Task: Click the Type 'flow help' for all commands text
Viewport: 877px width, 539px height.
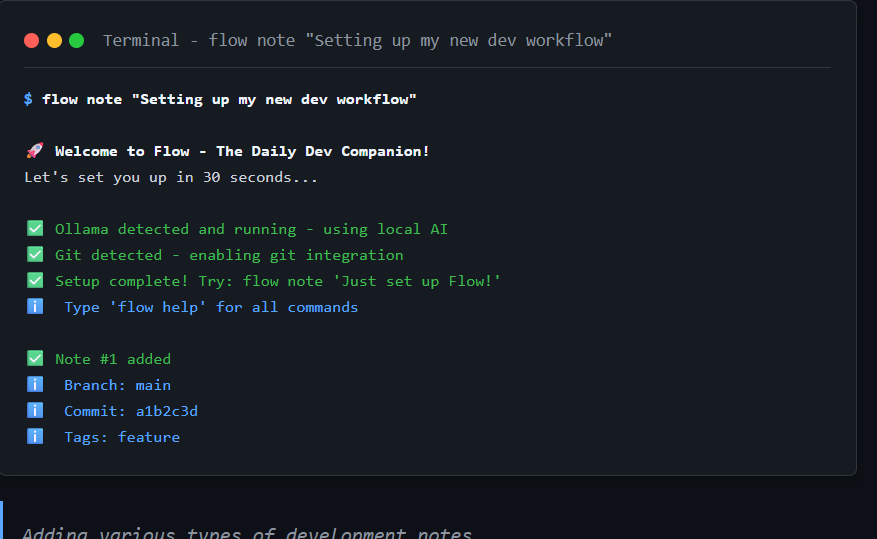Action: click(x=211, y=307)
